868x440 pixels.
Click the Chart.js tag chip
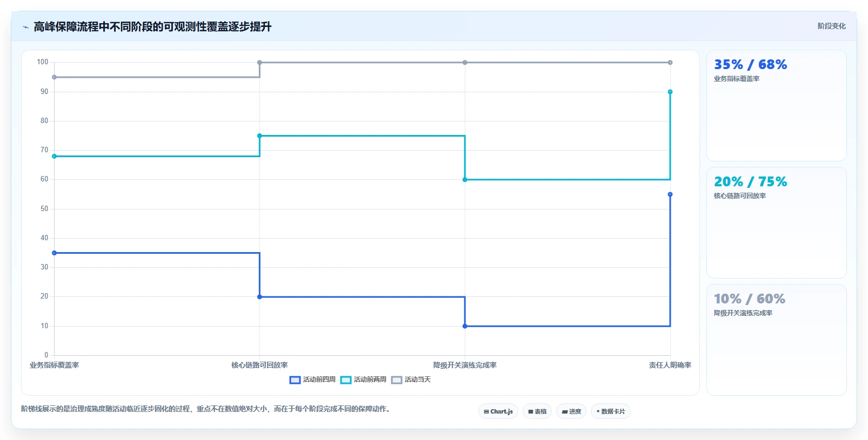click(x=498, y=411)
